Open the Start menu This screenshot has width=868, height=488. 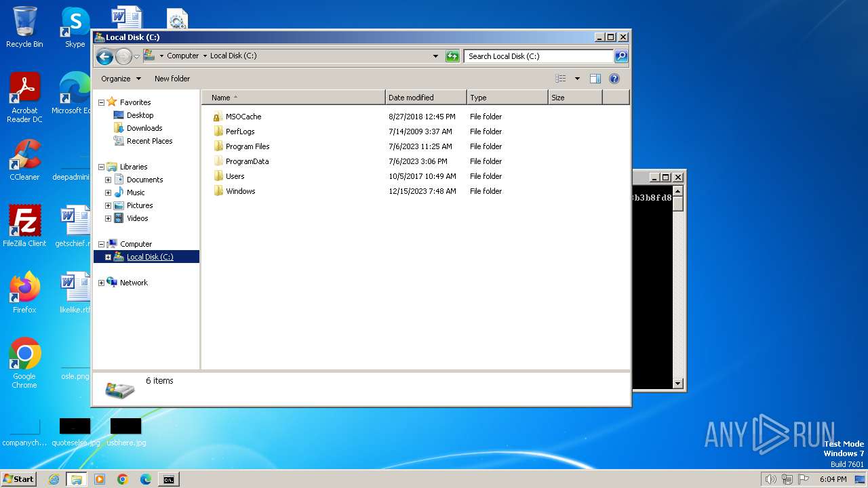[19, 479]
